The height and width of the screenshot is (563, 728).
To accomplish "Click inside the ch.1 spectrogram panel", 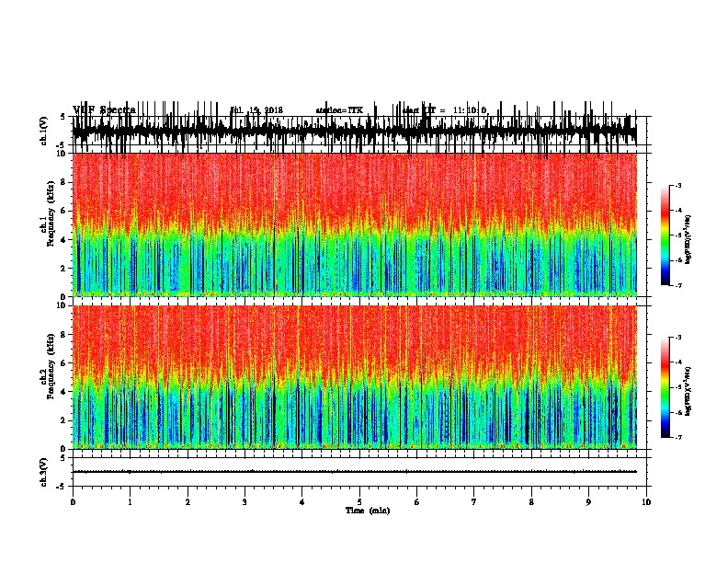I will [x=354, y=224].
